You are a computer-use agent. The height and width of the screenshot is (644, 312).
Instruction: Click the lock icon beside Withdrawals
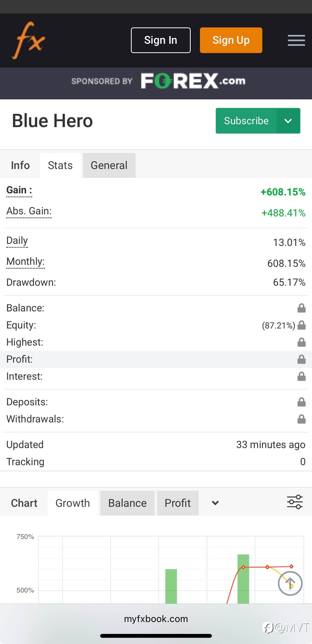[301, 419]
